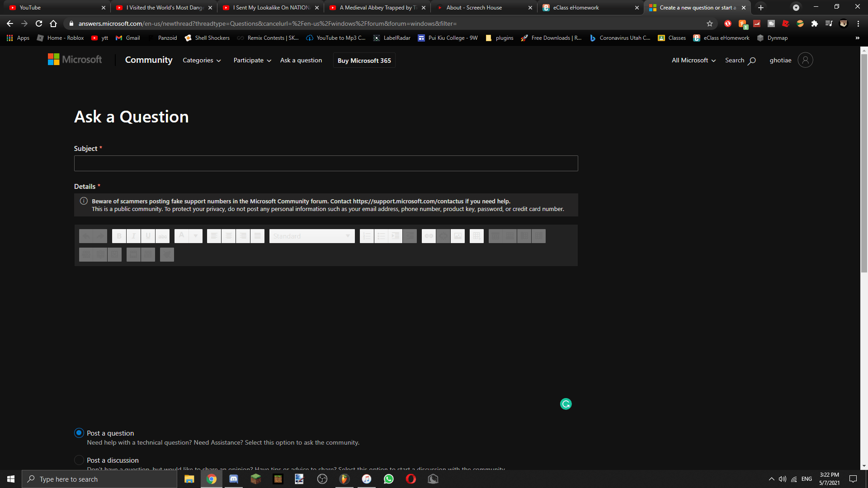
Task: Expand the Categories menu
Action: pyautogui.click(x=202, y=60)
